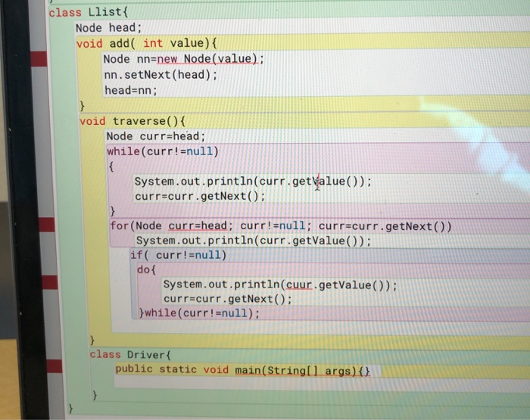Image resolution: width=530 pixels, height=420 pixels.
Task: Click the 'public static' keywords in Driver
Action: click(x=156, y=369)
